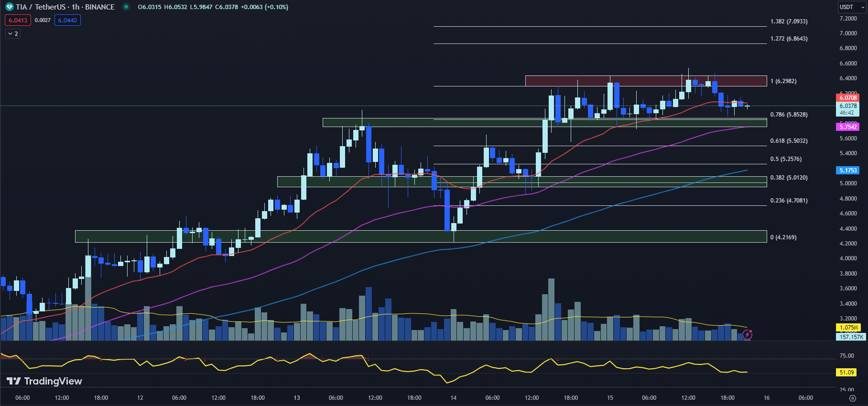Click the 6.6000 price axis tick
This screenshot has width=868, height=406.
pos(848,64)
